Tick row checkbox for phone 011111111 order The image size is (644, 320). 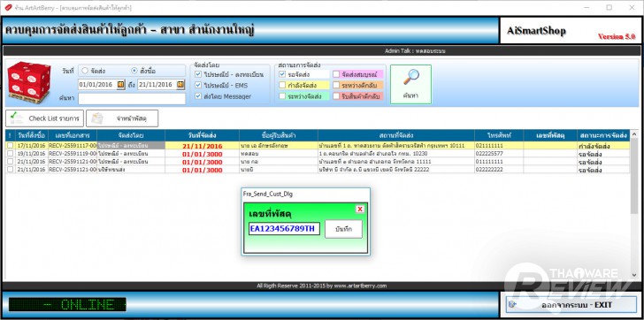tap(10, 162)
